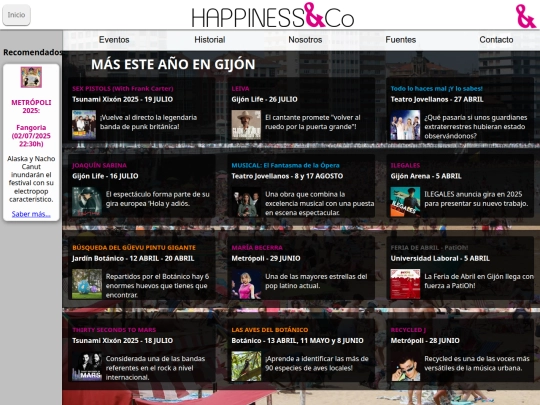The image size is (540, 405).
Task: Click the Alaska y Nacho Canut description
Action: pos(31,179)
